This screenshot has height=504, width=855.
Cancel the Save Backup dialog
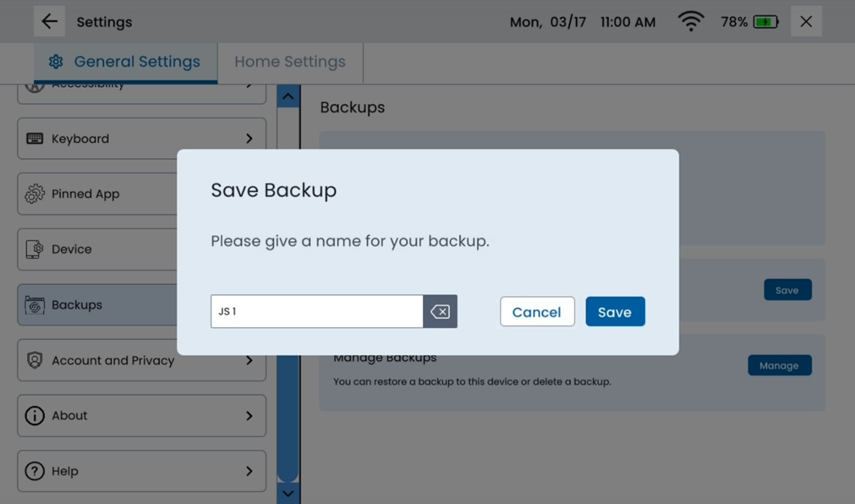(537, 311)
